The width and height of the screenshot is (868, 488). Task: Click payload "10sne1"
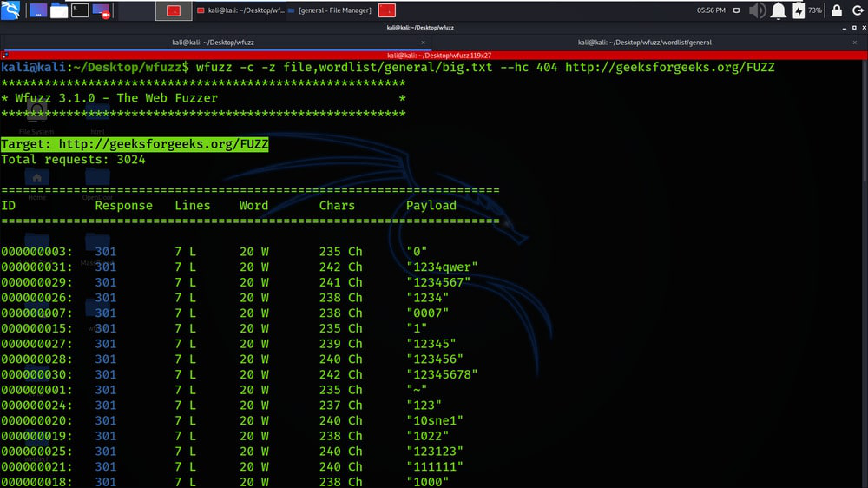coord(435,421)
